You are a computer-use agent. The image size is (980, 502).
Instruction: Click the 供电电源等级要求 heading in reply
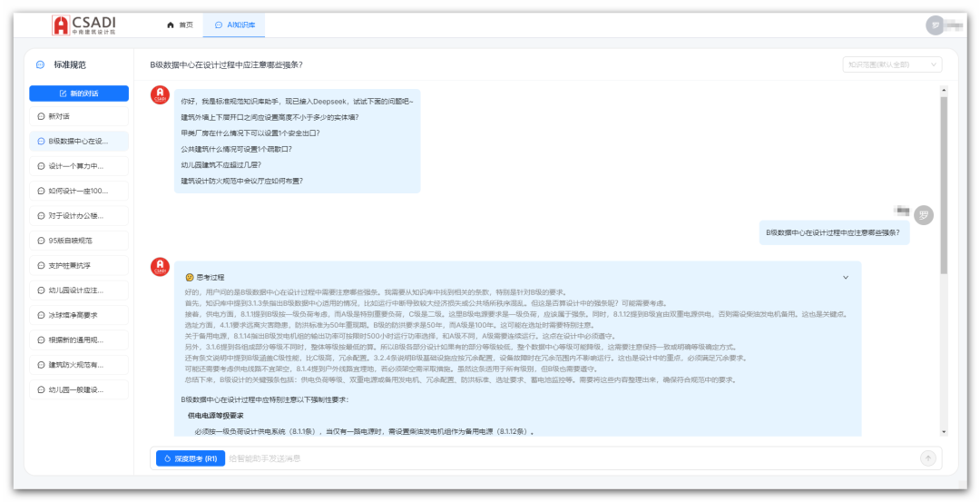216,415
